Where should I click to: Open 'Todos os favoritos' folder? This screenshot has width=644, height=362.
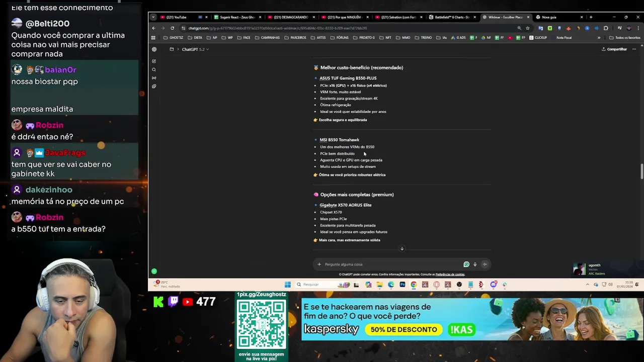tap(624, 38)
